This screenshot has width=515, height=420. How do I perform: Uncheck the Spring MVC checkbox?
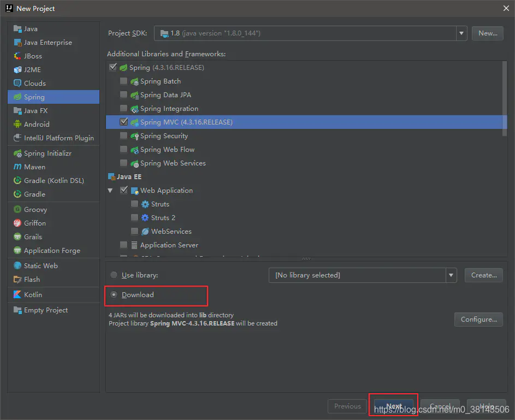[124, 122]
